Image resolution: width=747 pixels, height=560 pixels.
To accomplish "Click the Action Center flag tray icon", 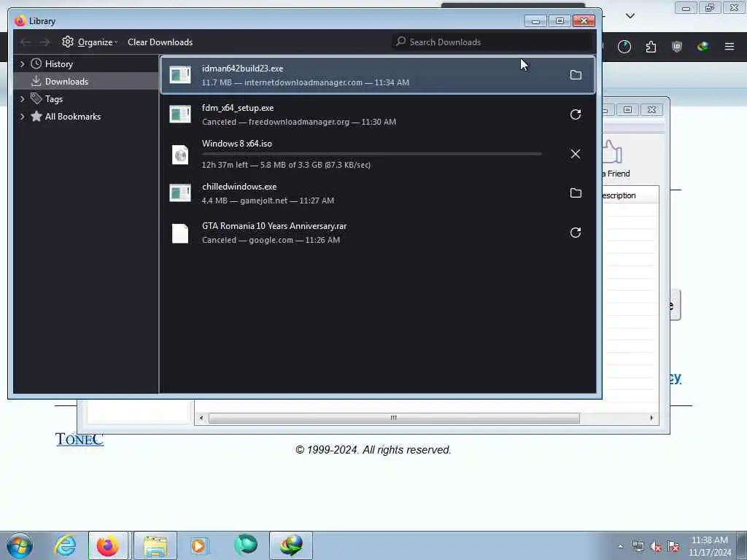I will 673,547.
